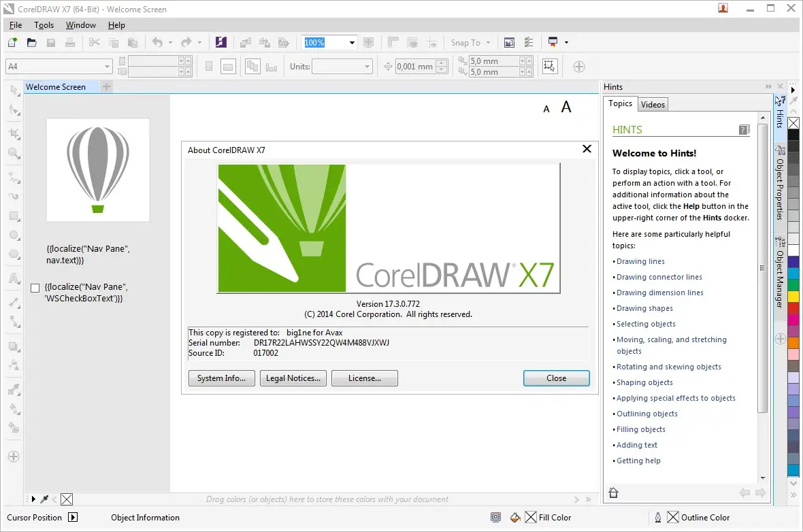Pick the yellow swatch in color palette
Image resolution: width=803 pixels, height=532 pixels.
tap(793, 296)
